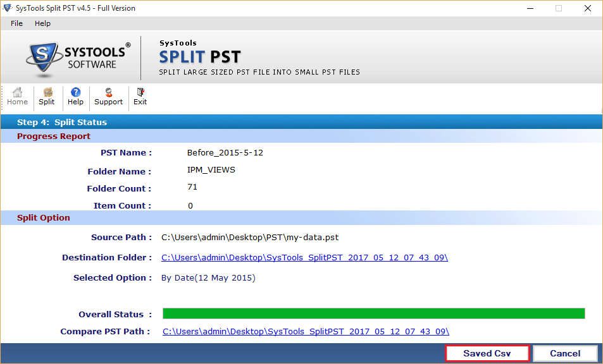Image resolution: width=603 pixels, height=364 pixels.
Task: Open the File menu
Action: [16, 23]
